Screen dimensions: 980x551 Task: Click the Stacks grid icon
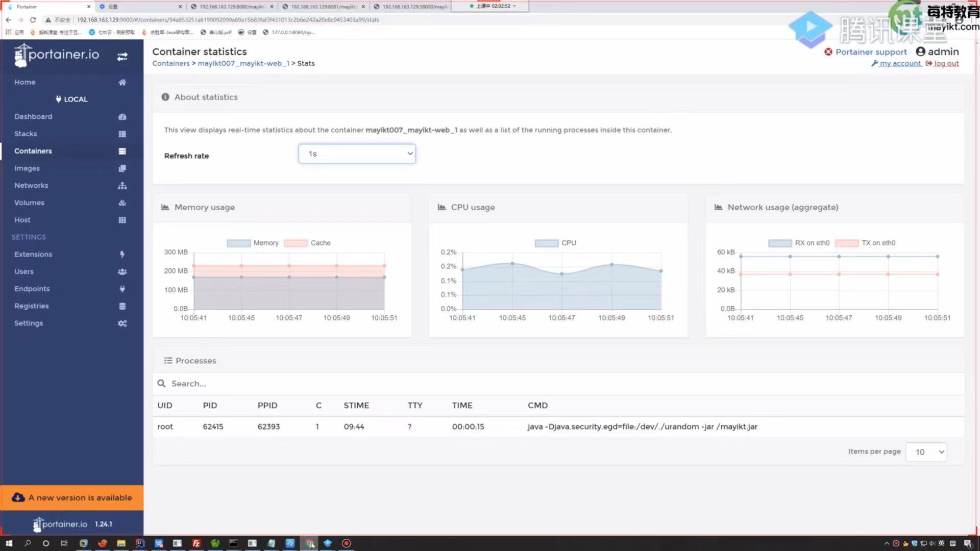click(122, 134)
